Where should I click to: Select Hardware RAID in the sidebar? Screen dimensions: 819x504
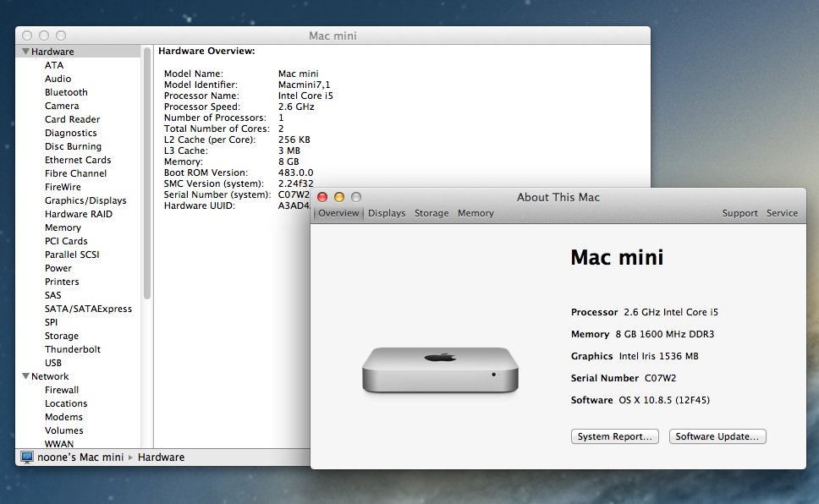[x=79, y=215]
